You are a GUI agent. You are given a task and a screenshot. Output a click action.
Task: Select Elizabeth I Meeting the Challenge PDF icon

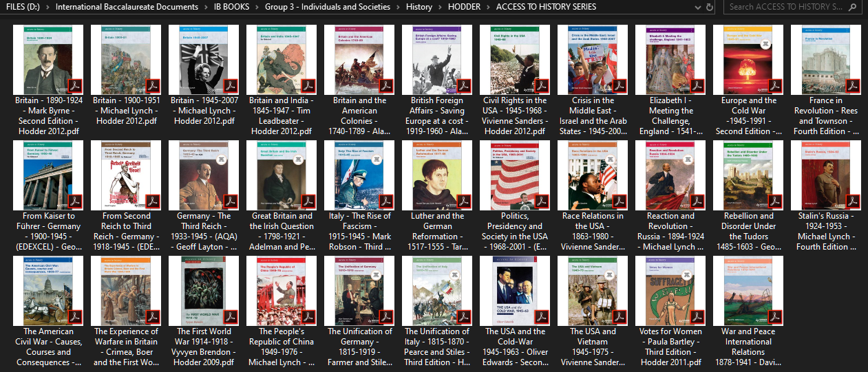[x=670, y=59]
